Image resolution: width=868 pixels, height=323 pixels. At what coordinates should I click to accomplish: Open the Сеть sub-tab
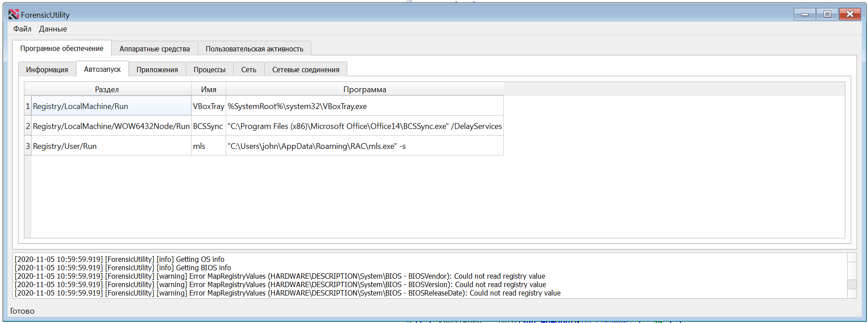pyautogui.click(x=248, y=70)
